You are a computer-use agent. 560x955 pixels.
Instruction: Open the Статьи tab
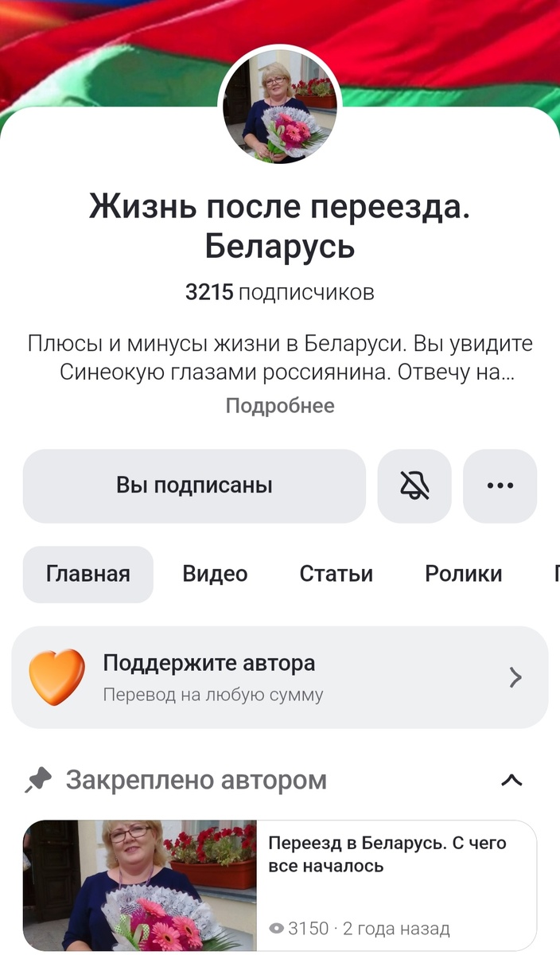click(x=336, y=574)
